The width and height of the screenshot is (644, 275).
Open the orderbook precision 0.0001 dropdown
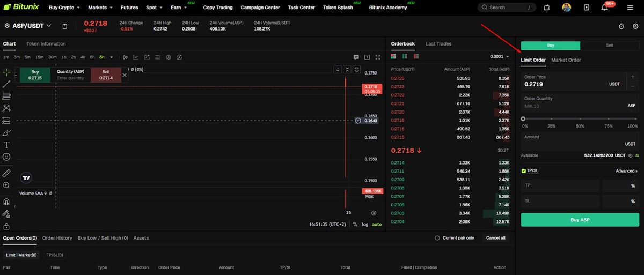tap(500, 56)
